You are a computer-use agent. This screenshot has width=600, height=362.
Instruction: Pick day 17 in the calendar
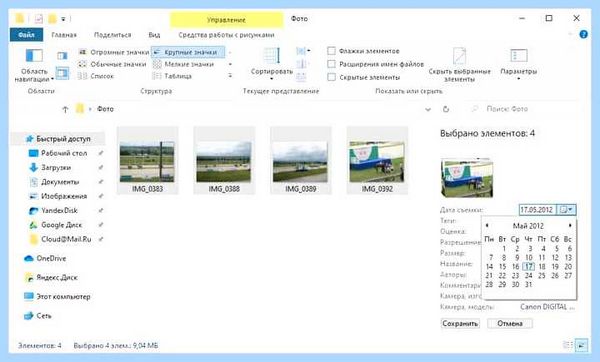coord(528,267)
